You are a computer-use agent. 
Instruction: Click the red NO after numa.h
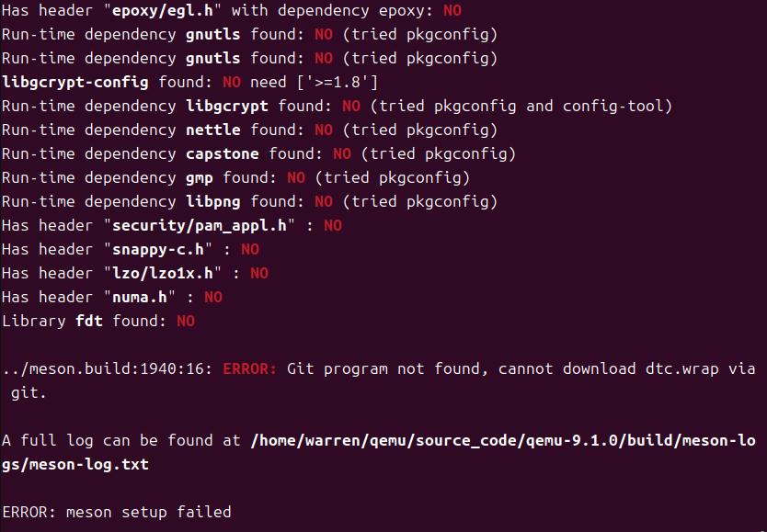(213, 297)
